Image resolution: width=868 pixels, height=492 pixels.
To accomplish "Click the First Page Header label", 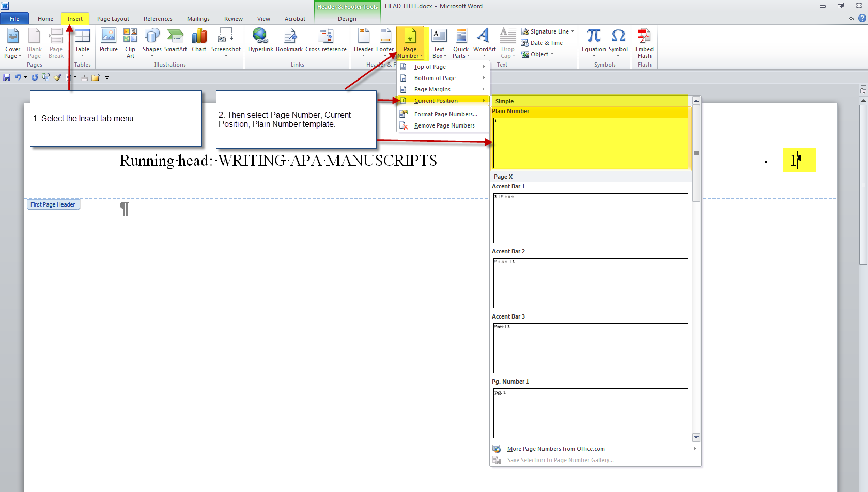I will coord(53,204).
